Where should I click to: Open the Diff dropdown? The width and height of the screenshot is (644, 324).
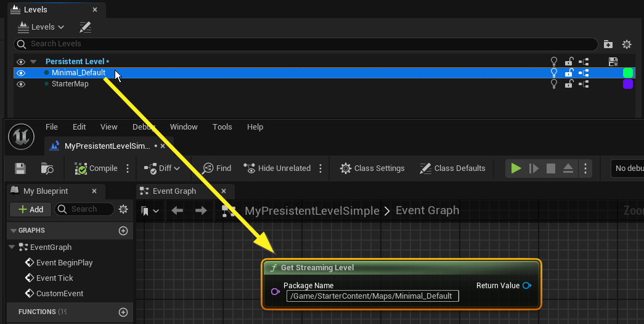click(x=162, y=168)
